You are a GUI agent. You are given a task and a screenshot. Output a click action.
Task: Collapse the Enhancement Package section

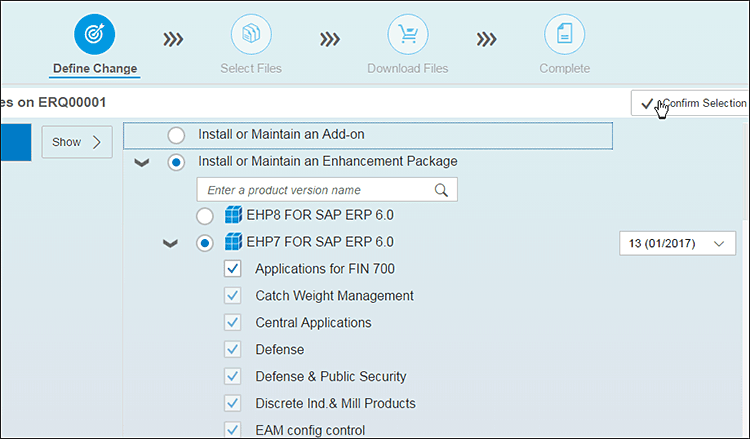(142, 162)
